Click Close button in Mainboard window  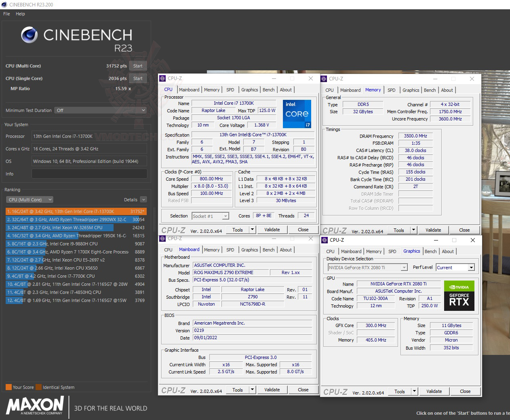point(303,390)
